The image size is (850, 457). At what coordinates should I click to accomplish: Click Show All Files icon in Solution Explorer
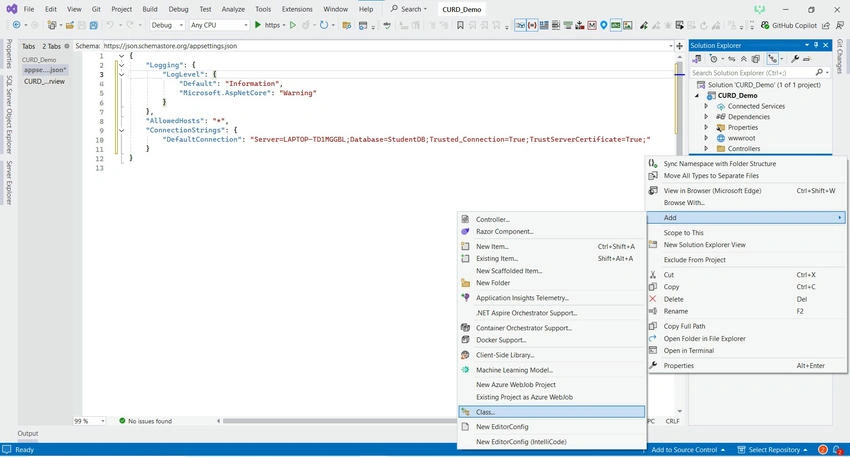756,59
